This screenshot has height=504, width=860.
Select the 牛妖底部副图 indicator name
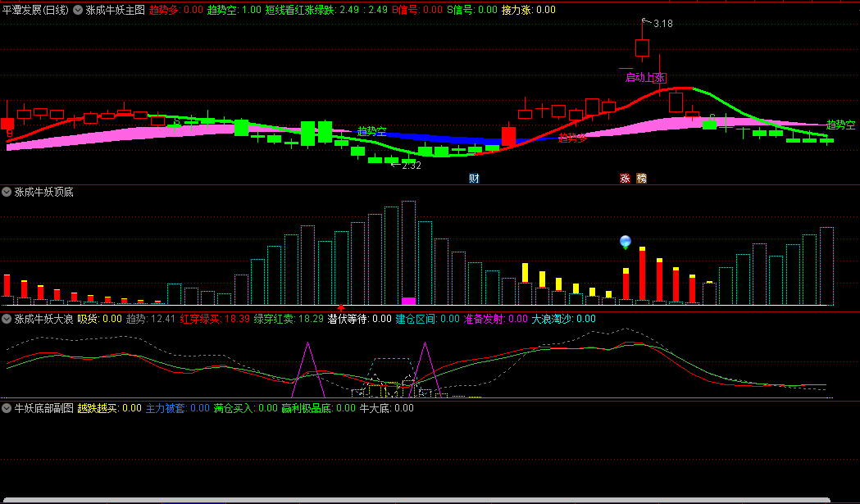pos(44,408)
